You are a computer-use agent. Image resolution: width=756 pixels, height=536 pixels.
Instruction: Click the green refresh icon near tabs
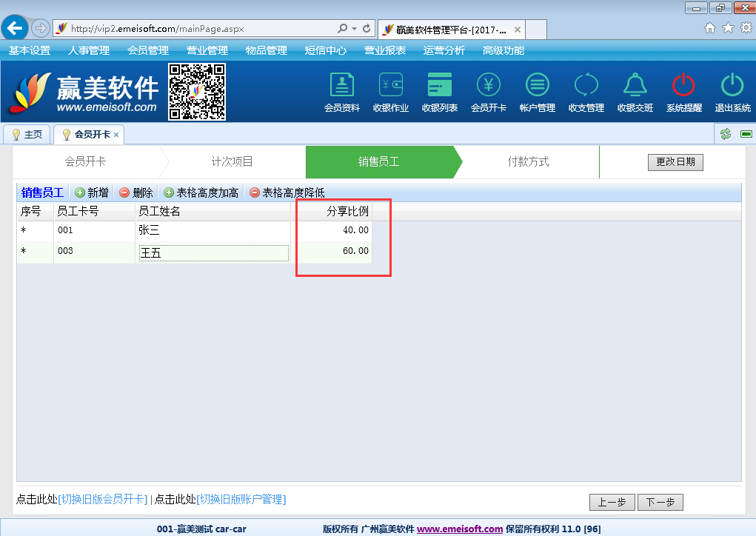(725, 134)
